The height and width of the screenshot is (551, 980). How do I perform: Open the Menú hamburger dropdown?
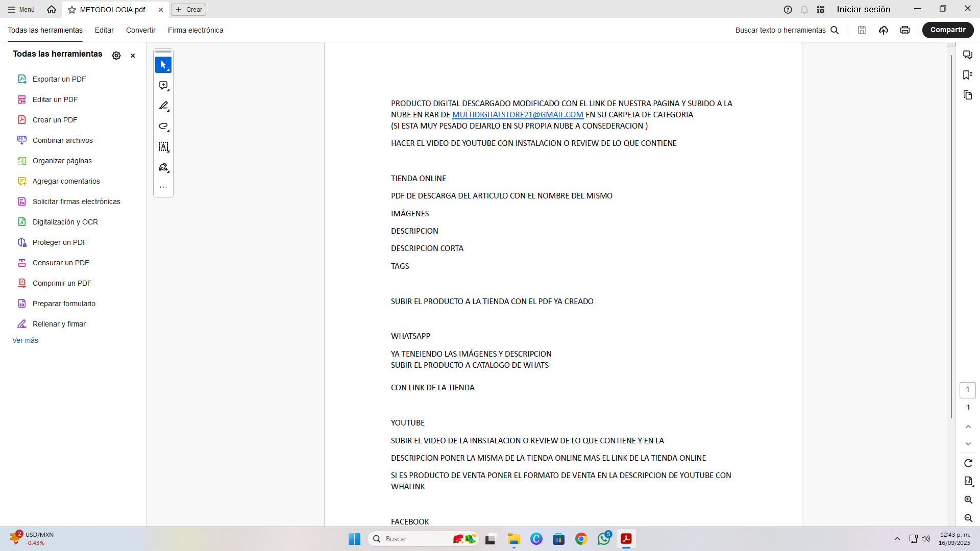pyautogui.click(x=21, y=10)
